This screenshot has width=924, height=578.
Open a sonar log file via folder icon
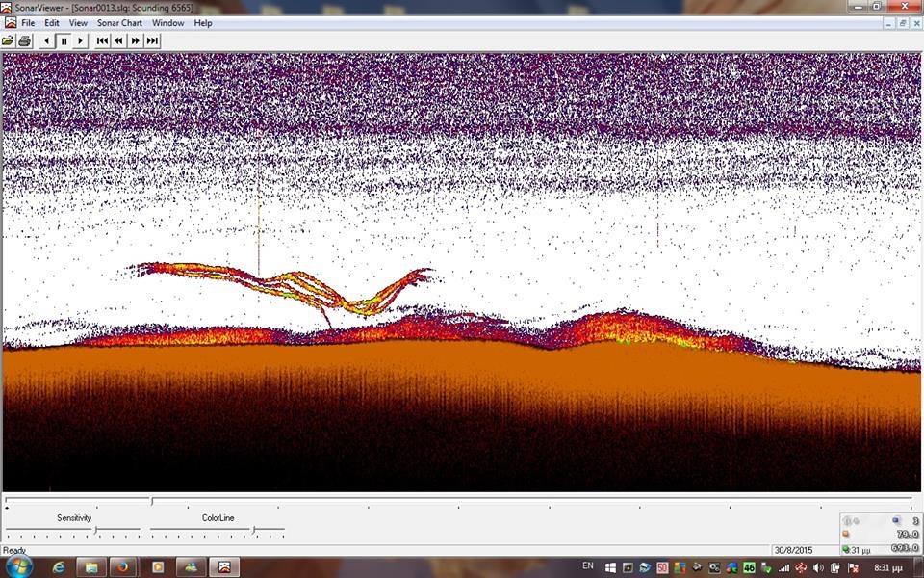(x=8, y=40)
